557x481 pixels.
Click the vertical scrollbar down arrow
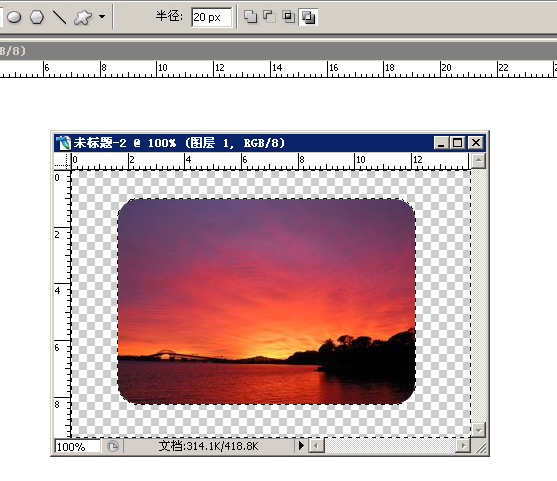pyautogui.click(x=478, y=430)
